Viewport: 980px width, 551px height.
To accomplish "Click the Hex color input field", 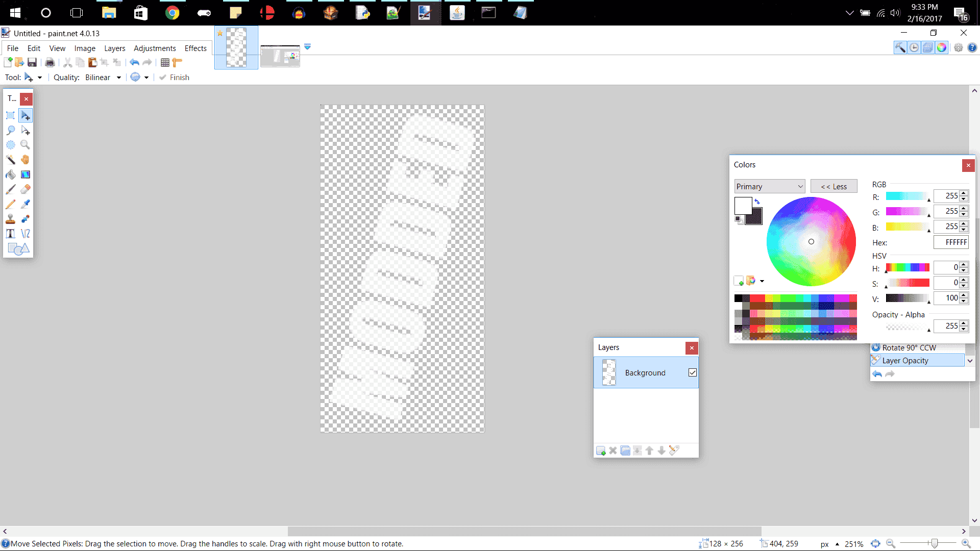I will (951, 242).
